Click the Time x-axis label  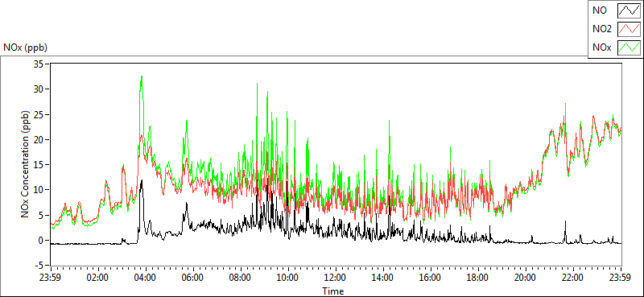tap(332, 291)
